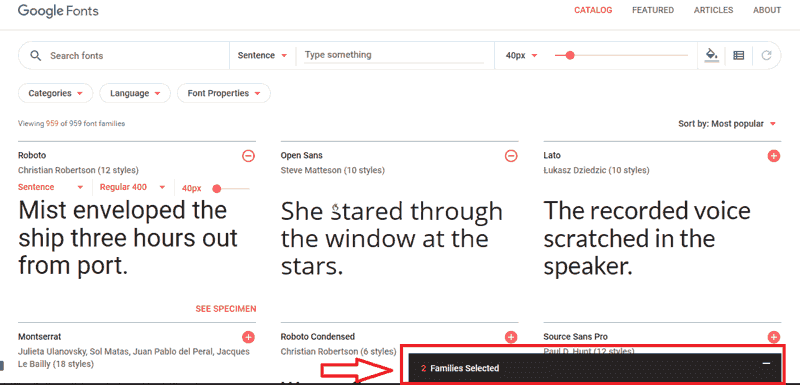Click the paint bucket color theme icon

712,55
